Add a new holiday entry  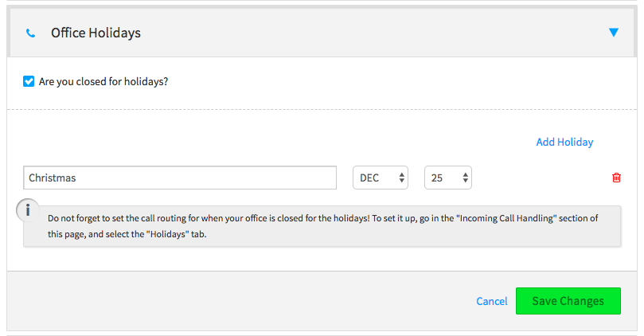pos(564,142)
